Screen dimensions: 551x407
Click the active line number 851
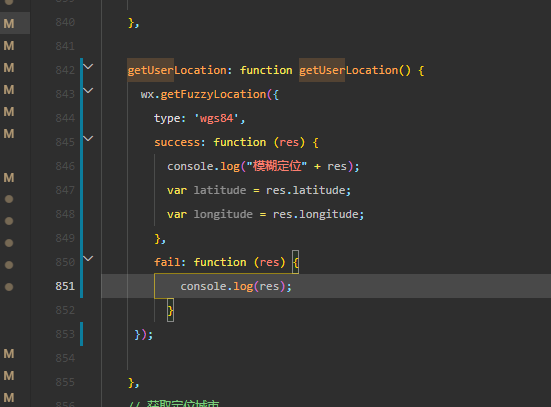(x=65, y=286)
